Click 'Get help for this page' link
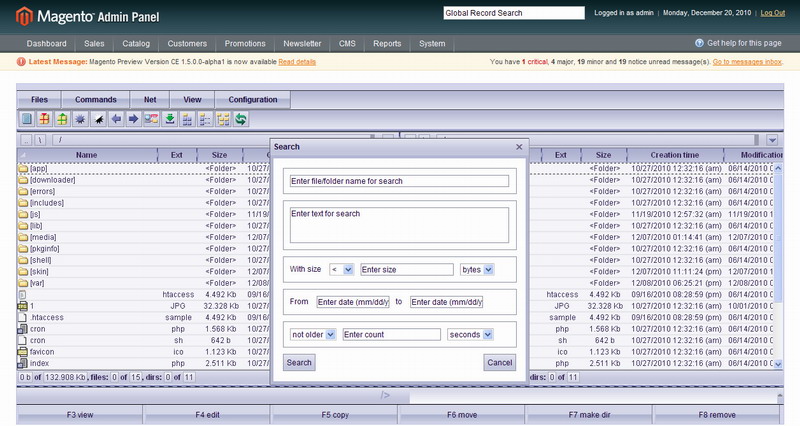Image resolution: width=800 pixels, height=426 pixels. (744, 43)
